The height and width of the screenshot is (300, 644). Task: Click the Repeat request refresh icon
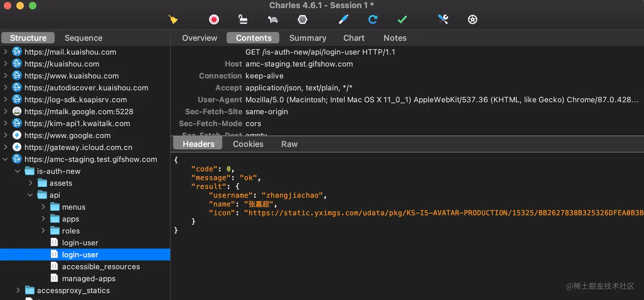pyautogui.click(x=373, y=19)
